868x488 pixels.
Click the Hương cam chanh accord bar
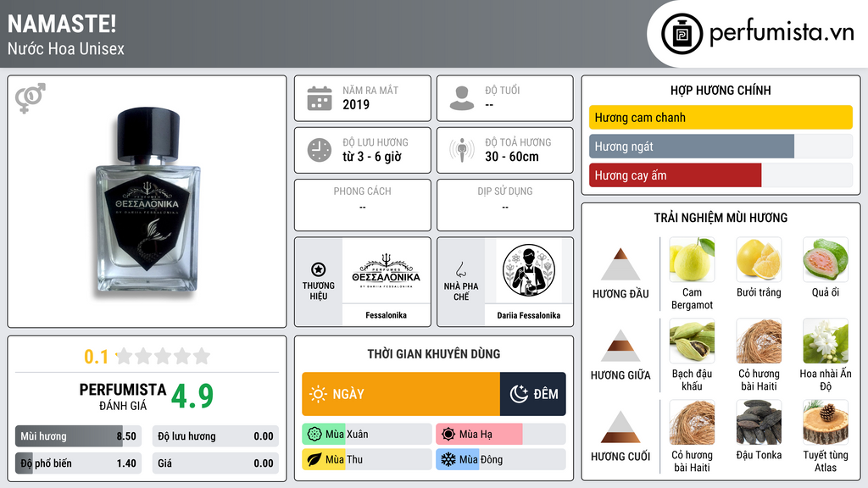coord(721,117)
